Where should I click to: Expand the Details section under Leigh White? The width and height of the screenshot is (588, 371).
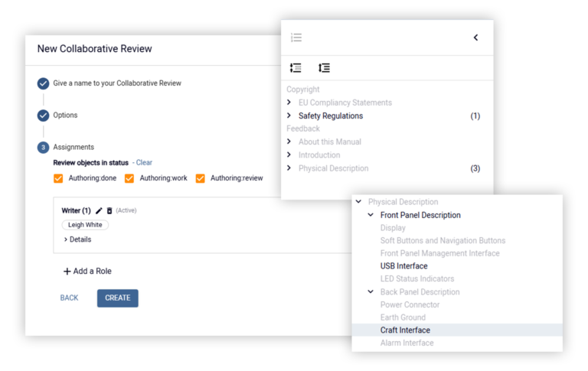[x=77, y=239]
